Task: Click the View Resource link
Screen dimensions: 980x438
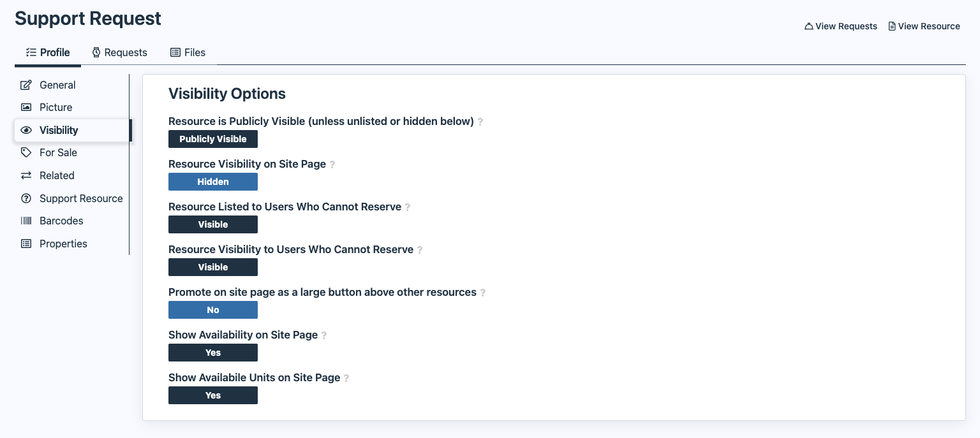Action: click(x=924, y=26)
